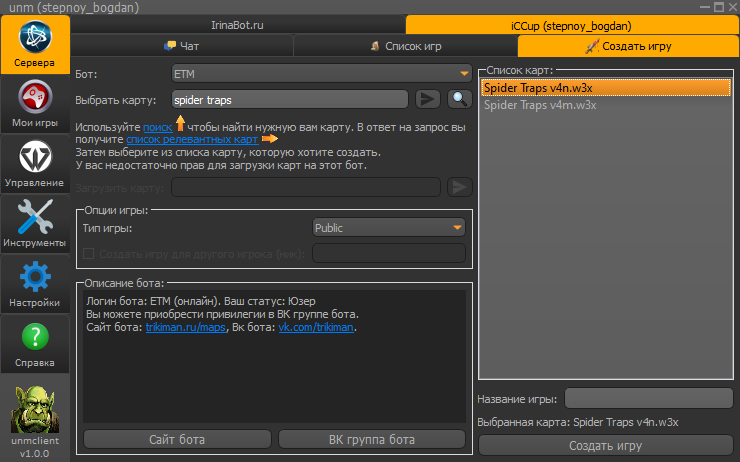Click the Выбранная карта: Spider Traps v4n.w3x text

click(x=578, y=422)
